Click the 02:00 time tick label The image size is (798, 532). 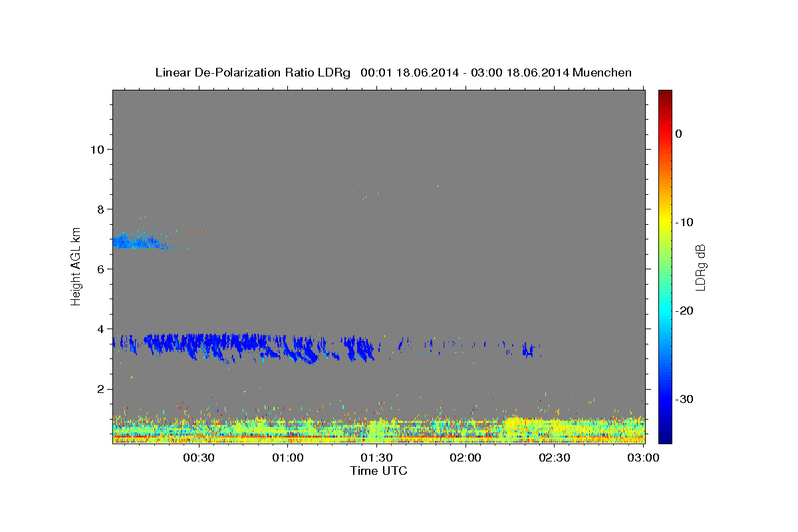tap(465, 458)
